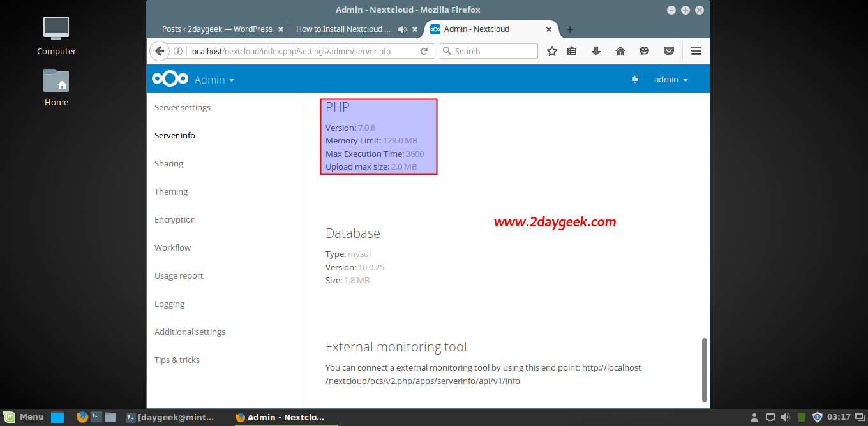Expand the Admin app menu dropdown
The width and height of the screenshot is (868, 426).
(214, 80)
